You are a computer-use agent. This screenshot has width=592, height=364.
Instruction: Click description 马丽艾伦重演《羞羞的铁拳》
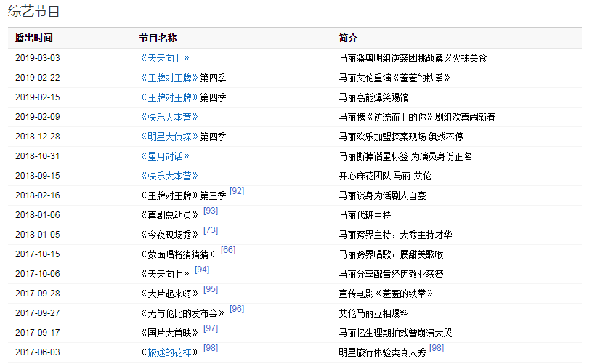[x=394, y=78]
